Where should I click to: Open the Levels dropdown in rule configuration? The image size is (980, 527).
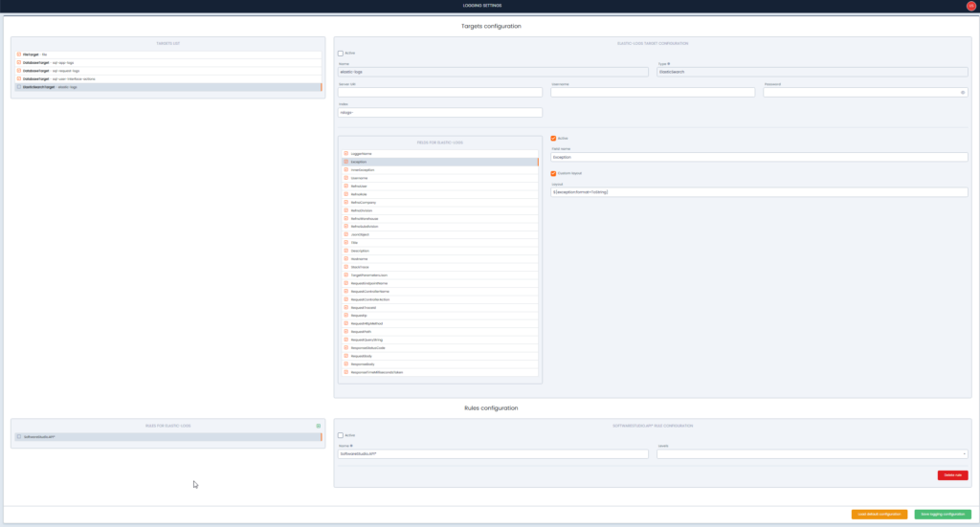tap(812, 454)
